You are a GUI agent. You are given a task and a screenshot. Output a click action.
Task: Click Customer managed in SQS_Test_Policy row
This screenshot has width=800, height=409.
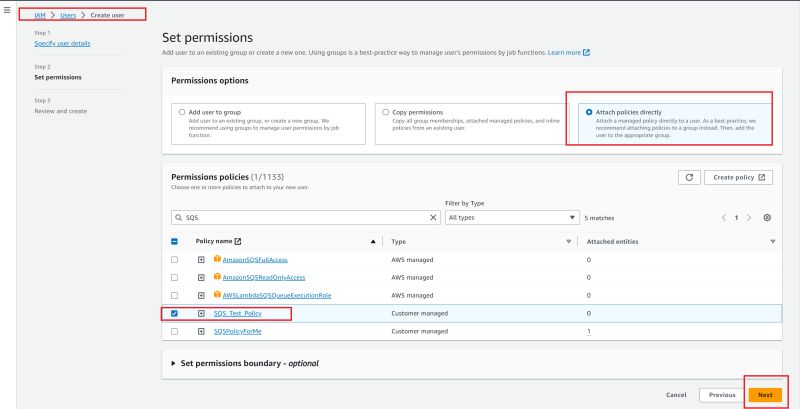click(x=419, y=314)
